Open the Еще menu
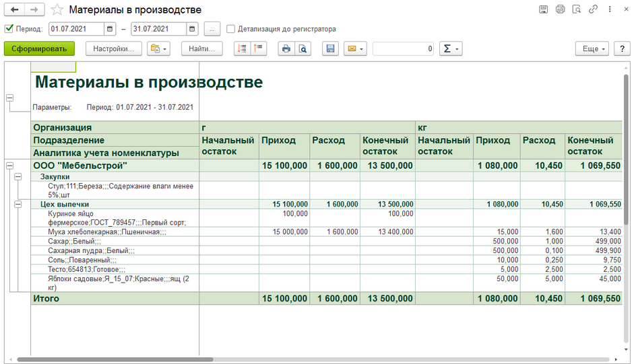Viewport: 636px width, 364px height. point(592,48)
